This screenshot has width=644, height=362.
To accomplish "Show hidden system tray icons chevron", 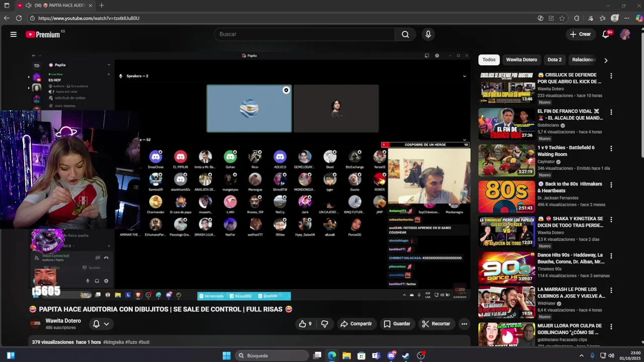I will 582,355.
